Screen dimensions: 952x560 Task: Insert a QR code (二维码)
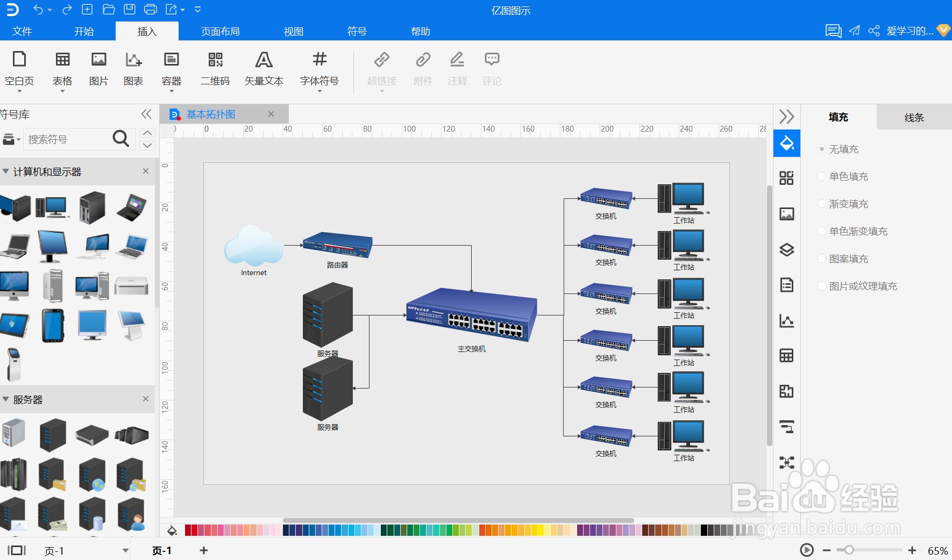215,69
